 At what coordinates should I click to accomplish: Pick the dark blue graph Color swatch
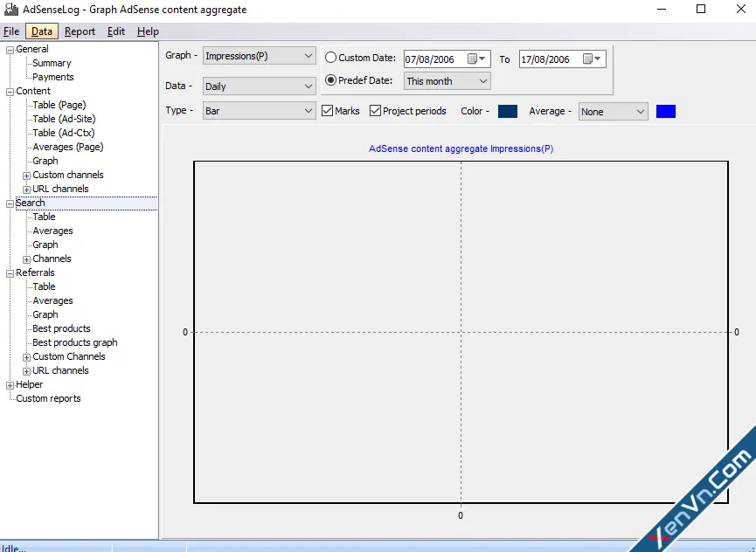(x=508, y=111)
